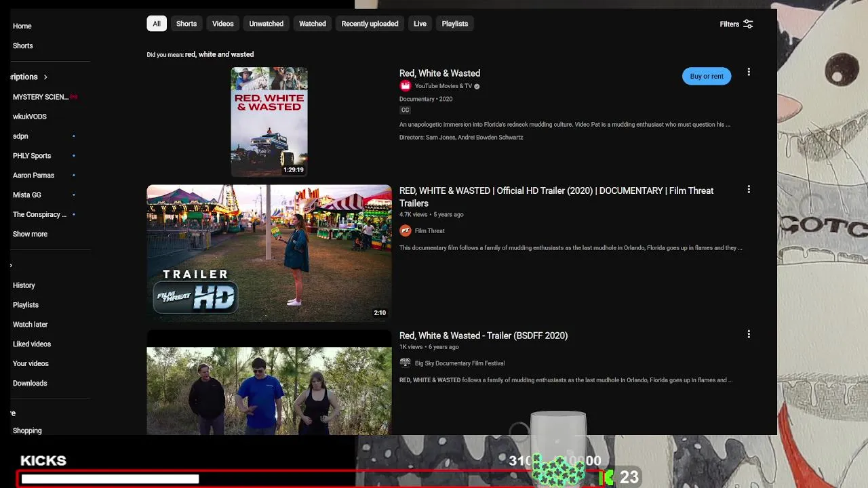868x488 pixels.
Task: Open Red, White & Wasted - Trailer (BSDFF 2020) title
Action: pyautogui.click(x=484, y=335)
